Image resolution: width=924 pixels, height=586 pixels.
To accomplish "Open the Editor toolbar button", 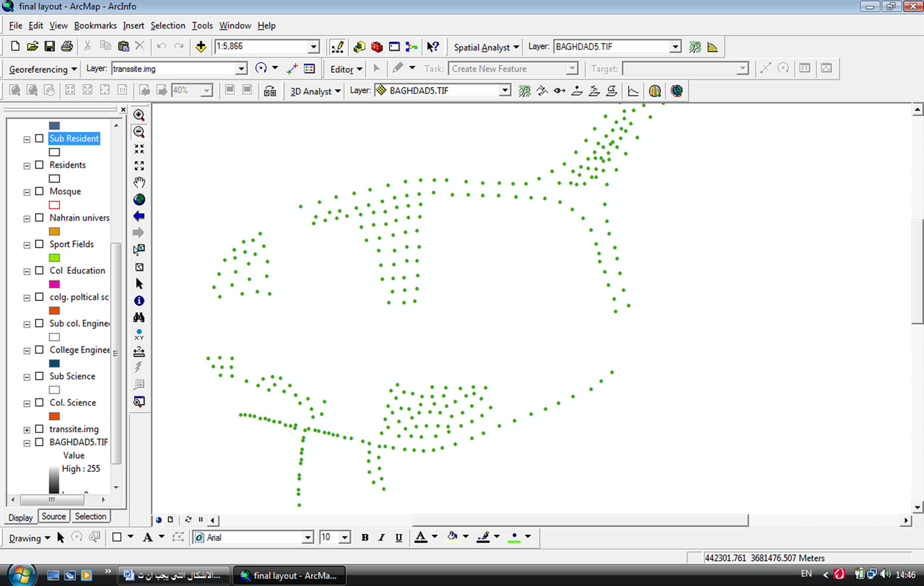I will pyautogui.click(x=346, y=69).
